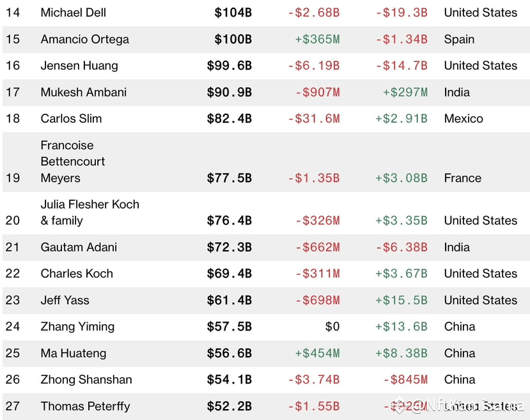
Task: Click the Jeff Yass name link
Action: (65, 300)
